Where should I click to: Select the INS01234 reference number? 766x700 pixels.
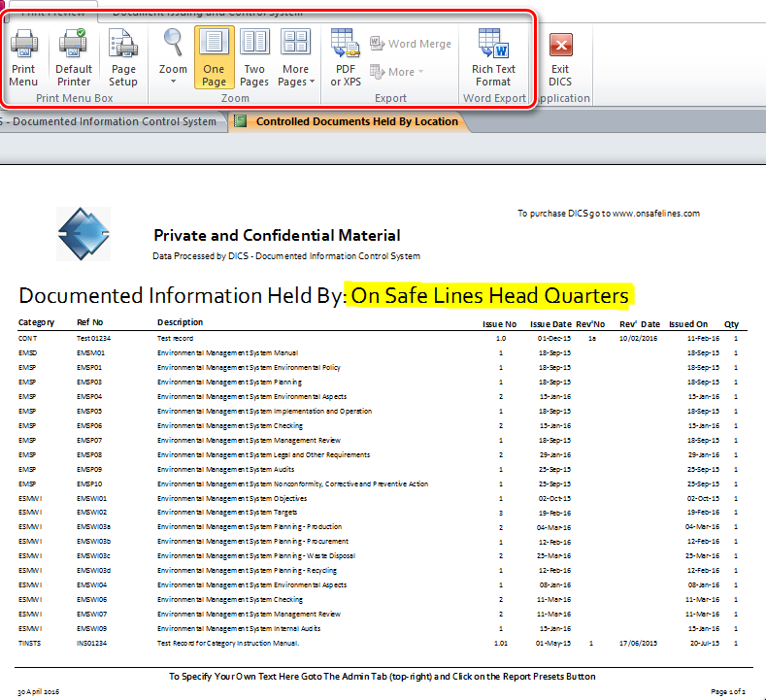(91, 644)
